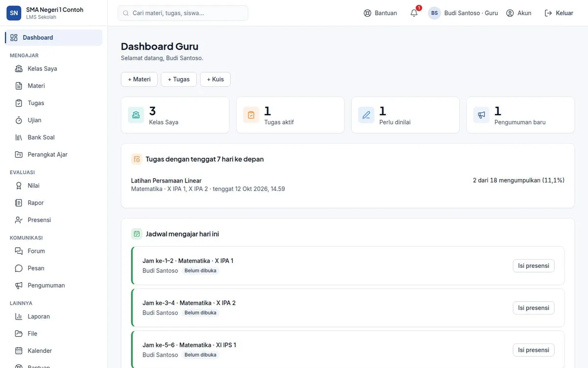Click the Ujian timer icon
The image size is (588, 368).
pyautogui.click(x=19, y=120)
